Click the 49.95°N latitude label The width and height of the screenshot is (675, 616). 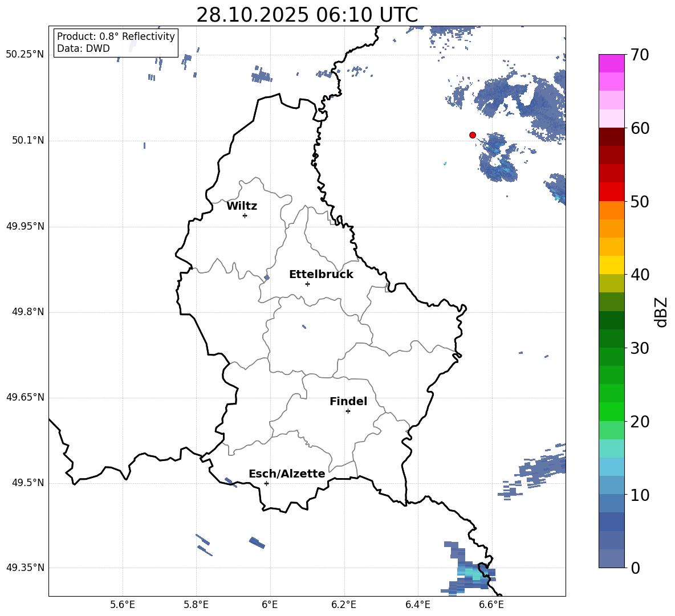(25, 226)
